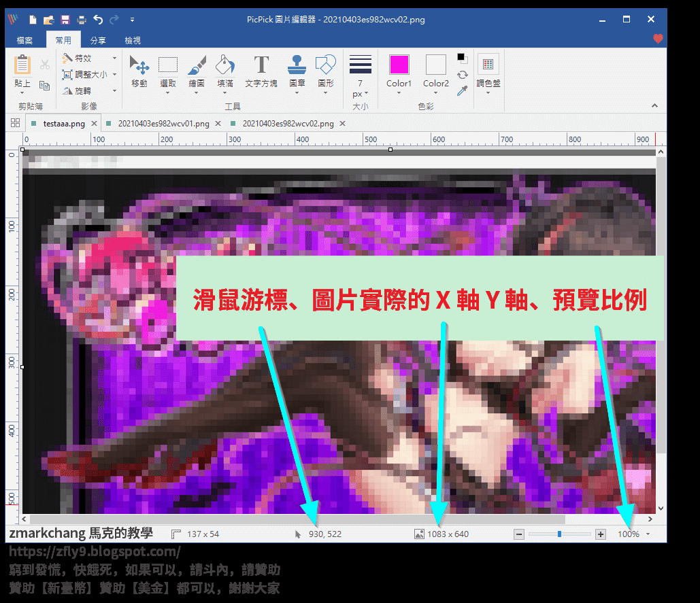Select the 圖形 shapes tool
700x603 pixels.
(x=325, y=71)
